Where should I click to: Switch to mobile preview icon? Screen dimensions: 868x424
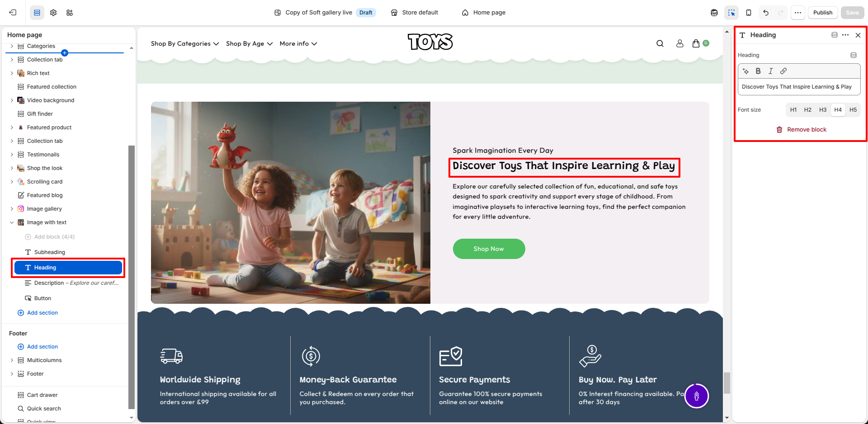[749, 13]
